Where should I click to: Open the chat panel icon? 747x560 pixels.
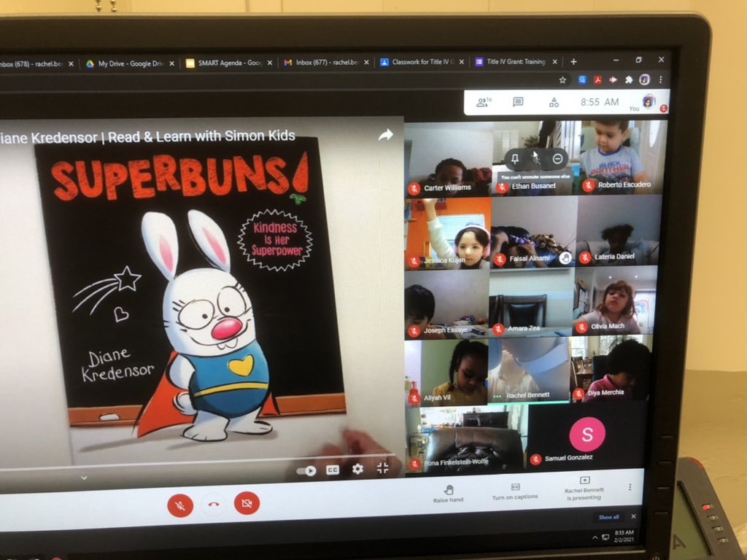tap(518, 102)
